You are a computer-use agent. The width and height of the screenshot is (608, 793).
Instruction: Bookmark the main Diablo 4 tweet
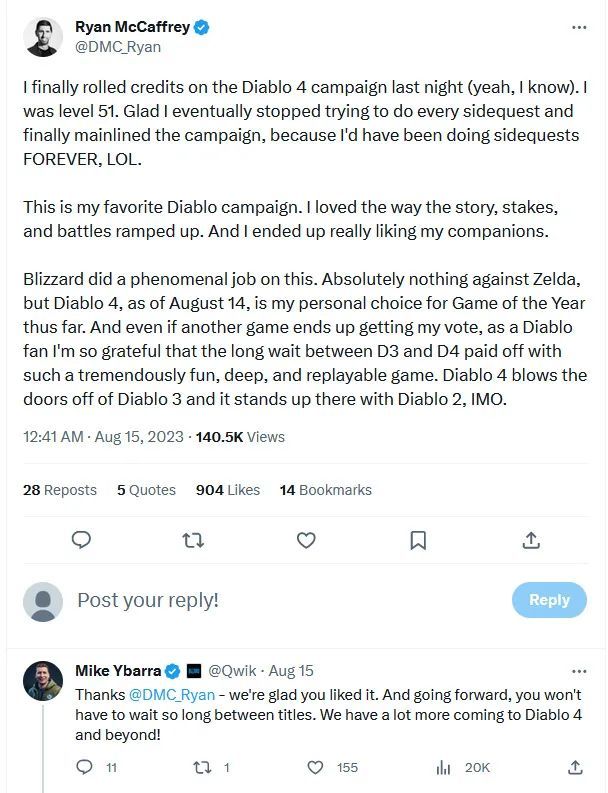pyautogui.click(x=418, y=541)
